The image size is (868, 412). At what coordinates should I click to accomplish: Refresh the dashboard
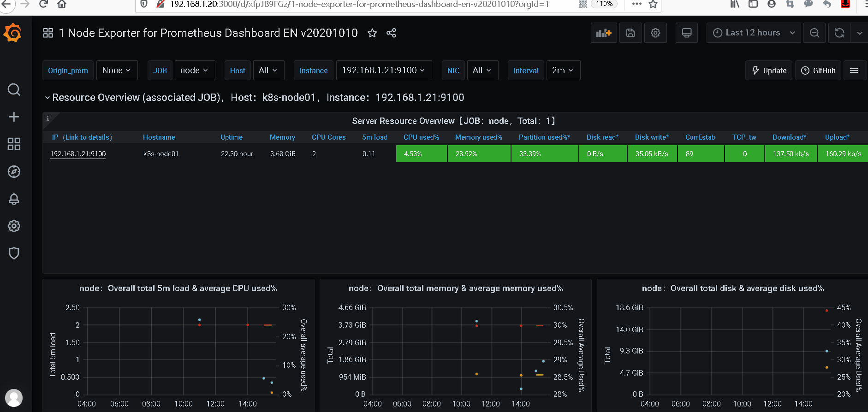839,33
